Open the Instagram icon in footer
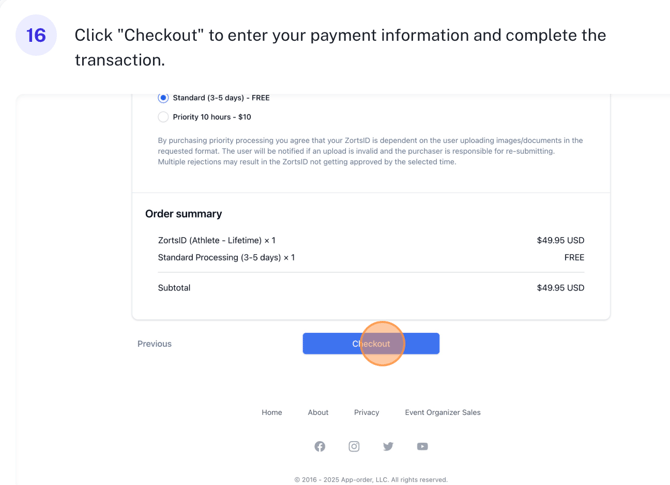The width and height of the screenshot is (670, 485). (354, 446)
